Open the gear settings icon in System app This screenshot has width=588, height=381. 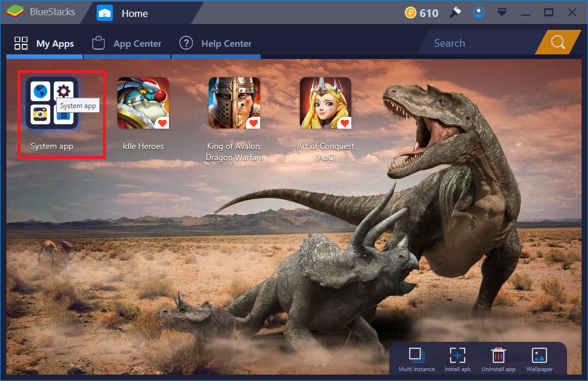[63, 91]
